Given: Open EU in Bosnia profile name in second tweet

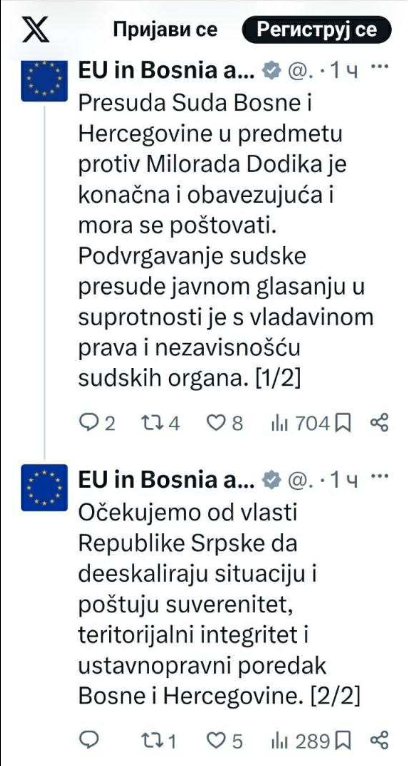Looking at the screenshot, I should (167, 481).
